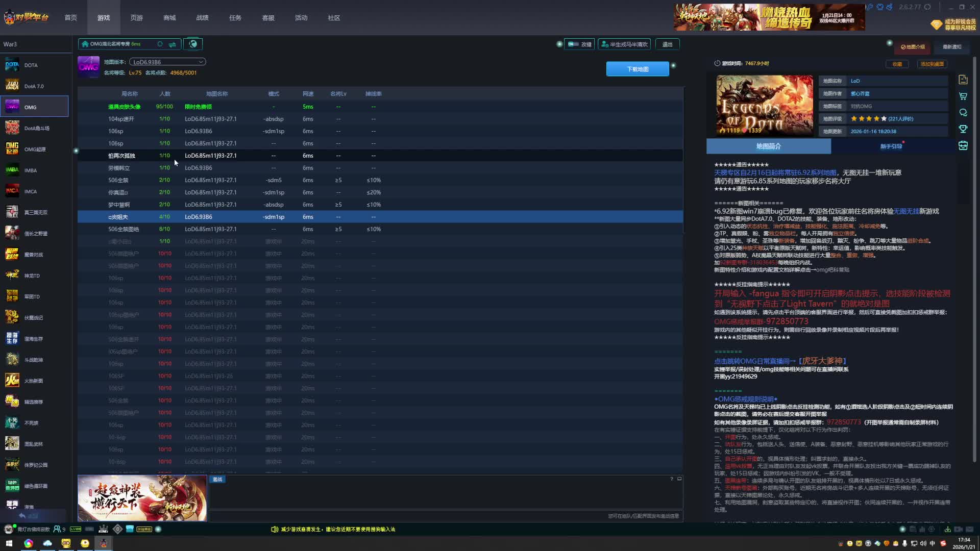Sort the room list by the 人数 column header
Screen dimensions: 980x551
coord(164,94)
